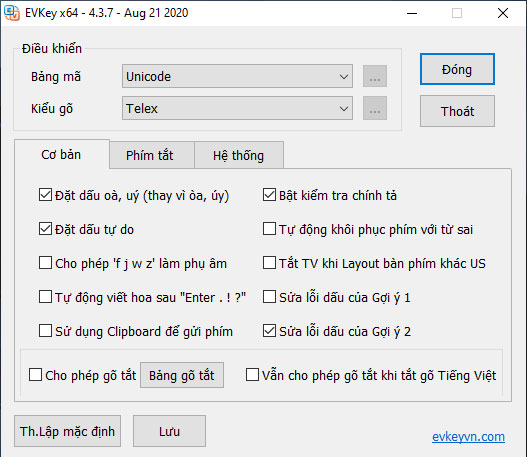Select the Cơ bản tab

tap(61, 155)
